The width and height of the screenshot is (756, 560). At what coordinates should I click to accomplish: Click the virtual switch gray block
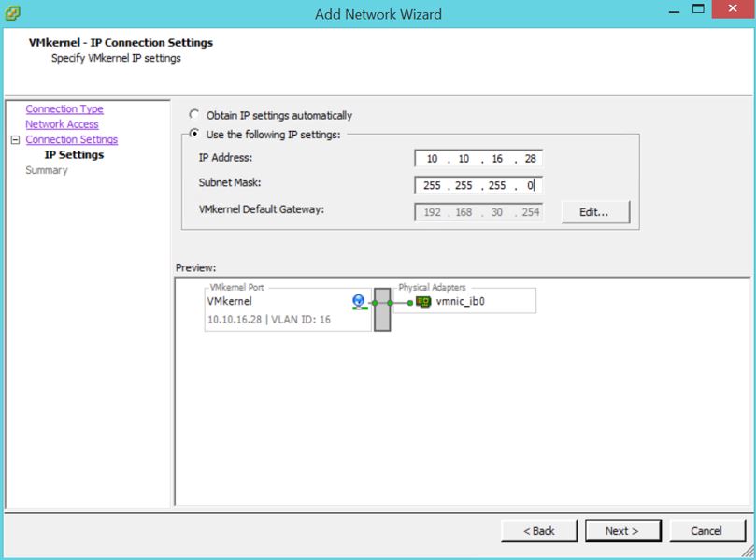tap(382, 309)
